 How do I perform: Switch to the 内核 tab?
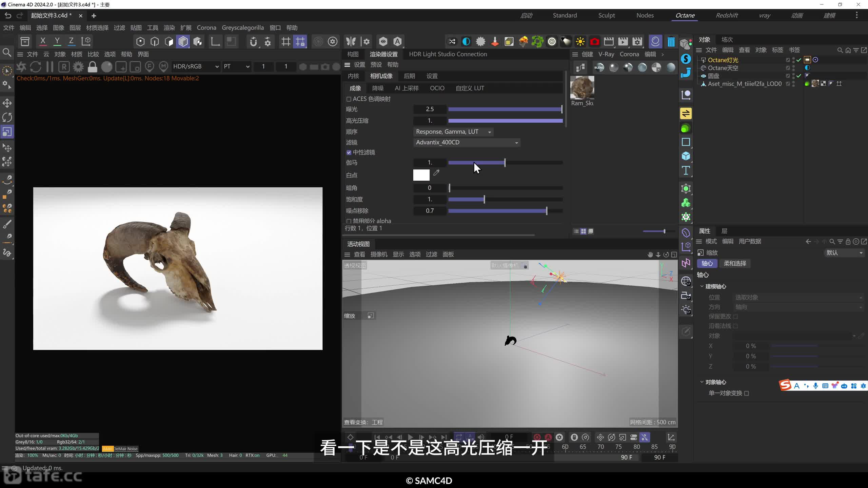tap(353, 76)
